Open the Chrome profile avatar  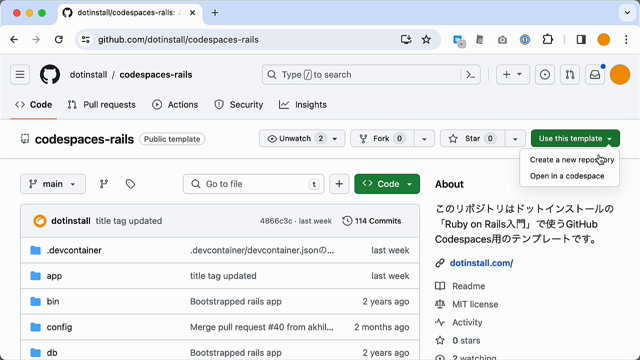tap(604, 40)
